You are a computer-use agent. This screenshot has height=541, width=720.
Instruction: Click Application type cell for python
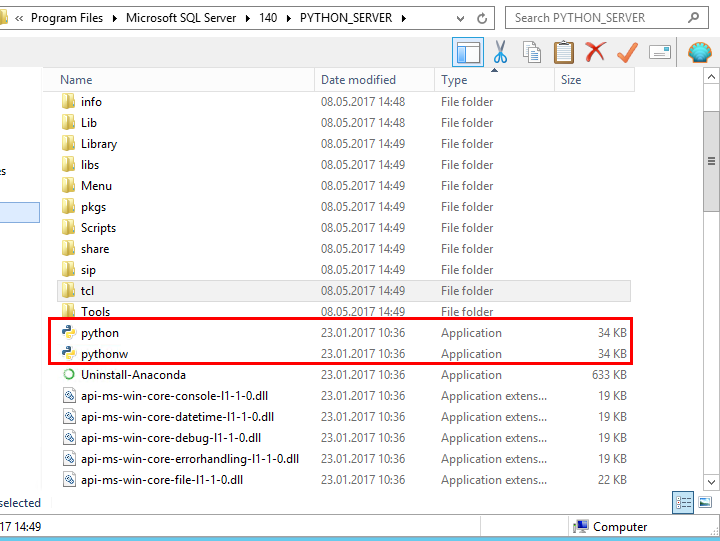coord(471,333)
